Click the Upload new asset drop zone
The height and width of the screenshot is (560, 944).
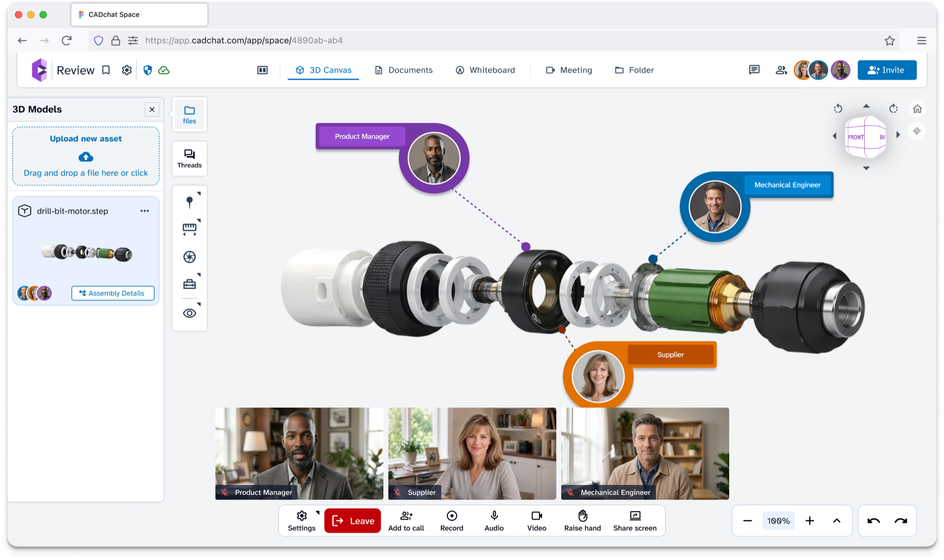[x=86, y=156]
